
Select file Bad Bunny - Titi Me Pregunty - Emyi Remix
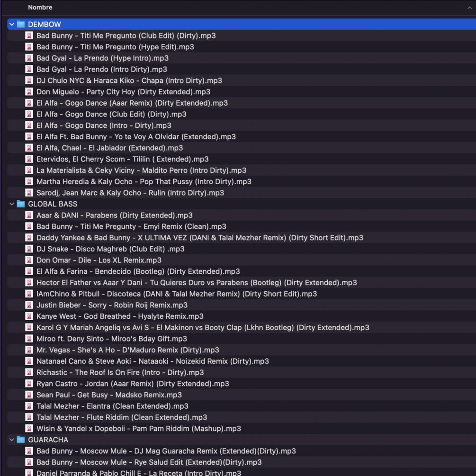pos(132,226)
